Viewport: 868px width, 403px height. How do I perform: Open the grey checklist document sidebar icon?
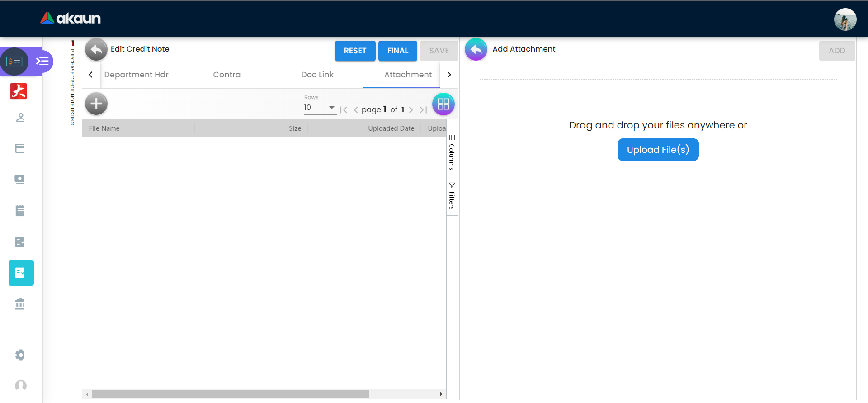[20, 242]
